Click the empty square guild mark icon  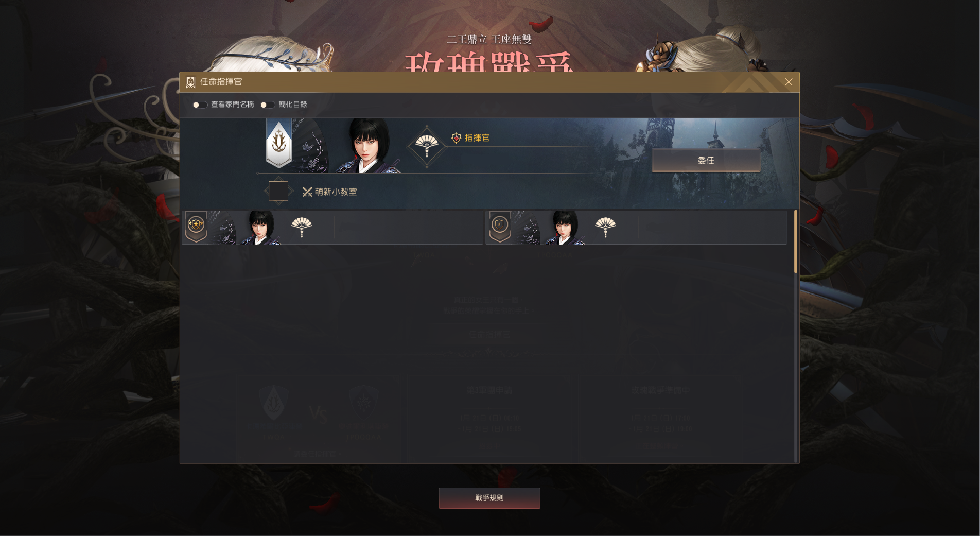click(278, 191)
